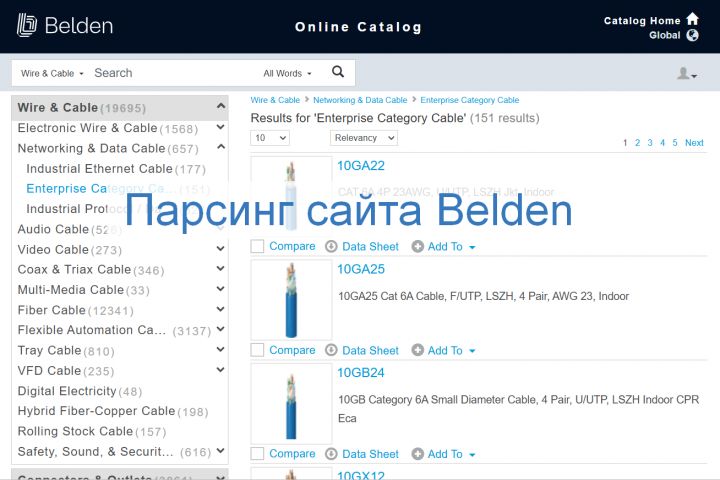Open product link 10GB24
Screen dimensions: 720x480
point(361,373)
